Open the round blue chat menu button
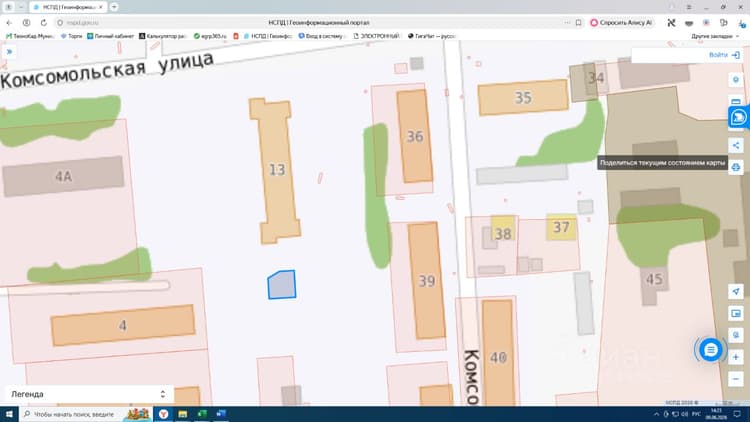Image resolution: width=750 pixels, height=422 pixels. (710, 350)
